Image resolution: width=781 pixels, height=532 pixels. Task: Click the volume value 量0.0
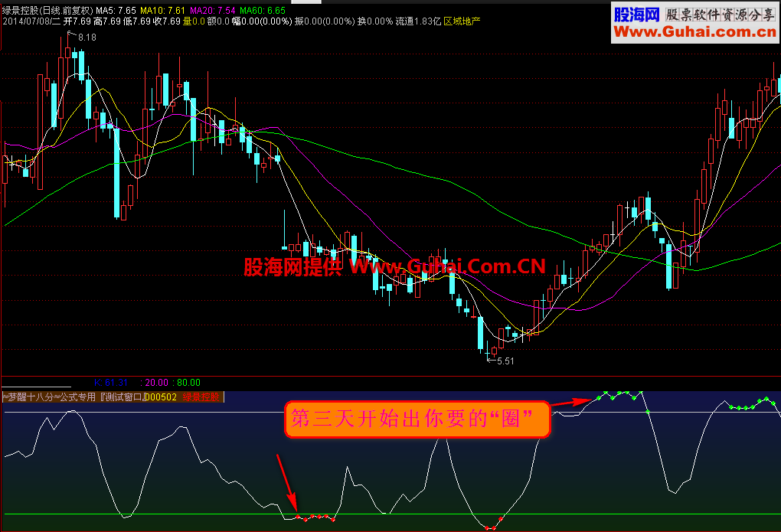pyautogui.click(x=194, y=21)
